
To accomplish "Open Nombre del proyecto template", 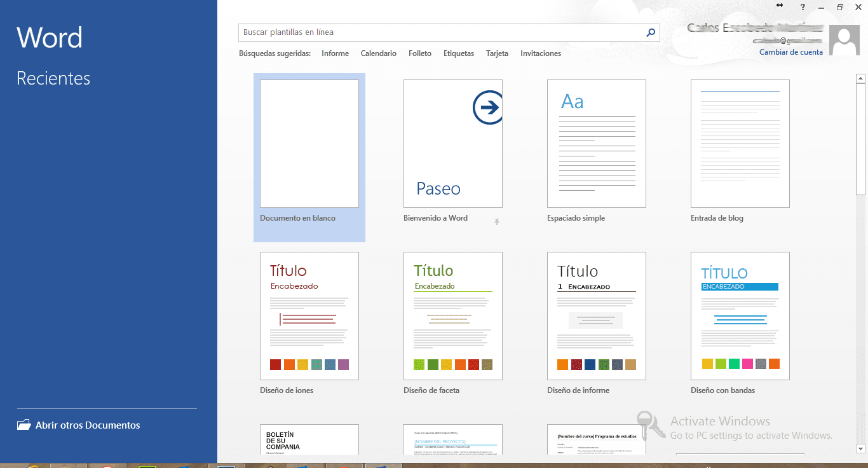I will point(453,439).
